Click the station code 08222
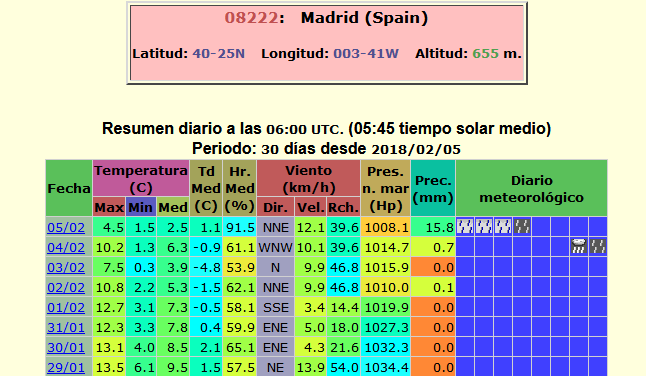Screen dimensions: 646x376 251,18
